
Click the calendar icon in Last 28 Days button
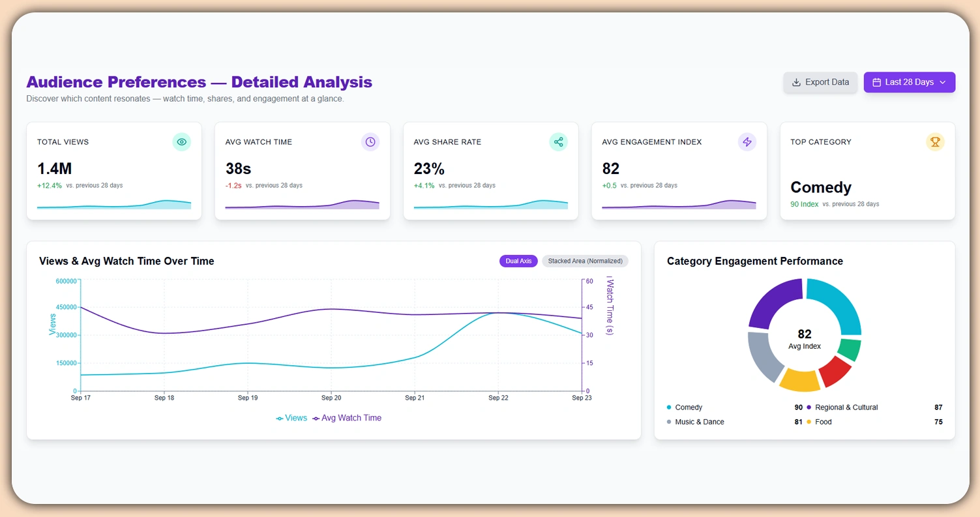point(876,82)
